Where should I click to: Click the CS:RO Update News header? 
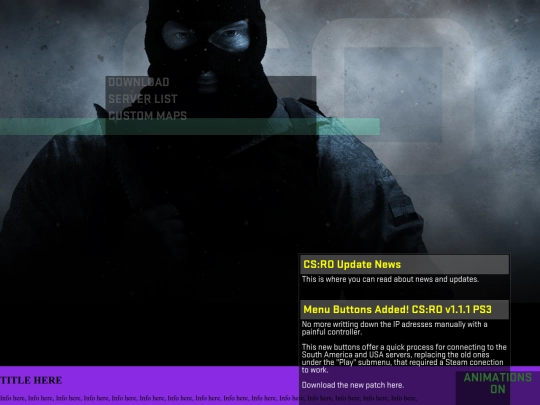[x=404, y=264]
